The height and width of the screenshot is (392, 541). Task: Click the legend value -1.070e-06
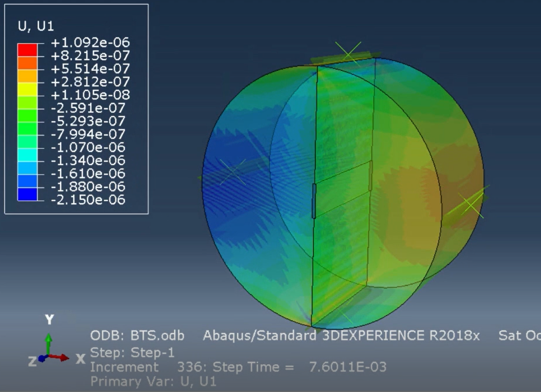tap(88, 147)
